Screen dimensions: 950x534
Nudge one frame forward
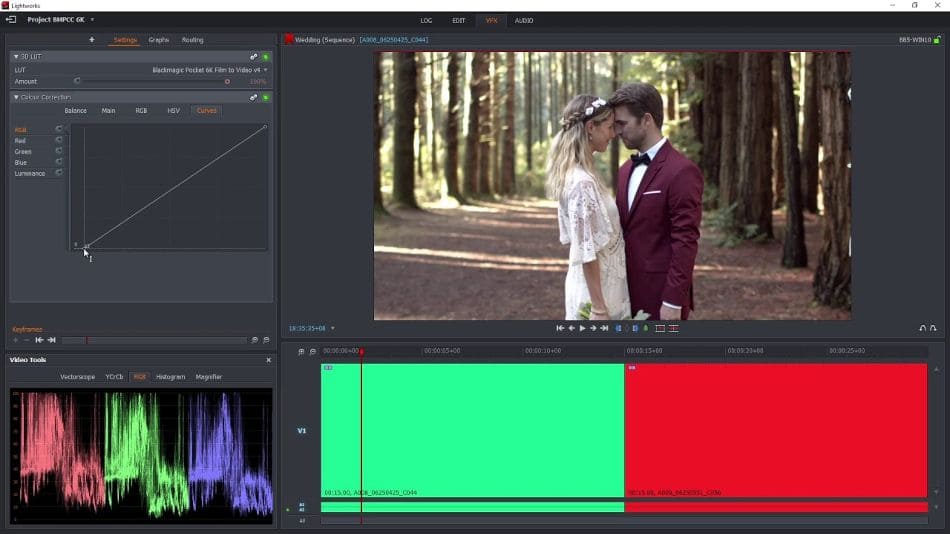click(x=593, y=328)
